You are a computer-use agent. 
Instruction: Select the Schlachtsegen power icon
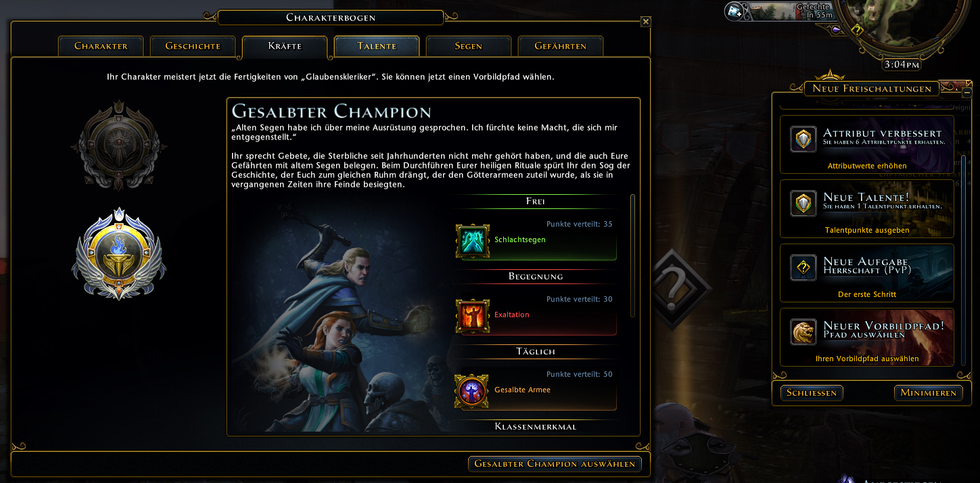pyautogui.click(x=473, y=241)
